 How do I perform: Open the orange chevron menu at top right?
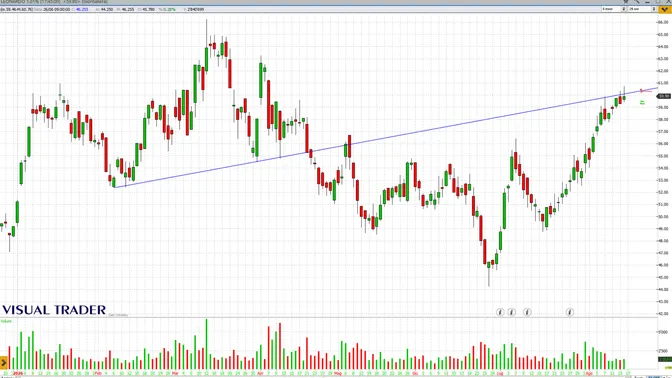click(664, 9)
